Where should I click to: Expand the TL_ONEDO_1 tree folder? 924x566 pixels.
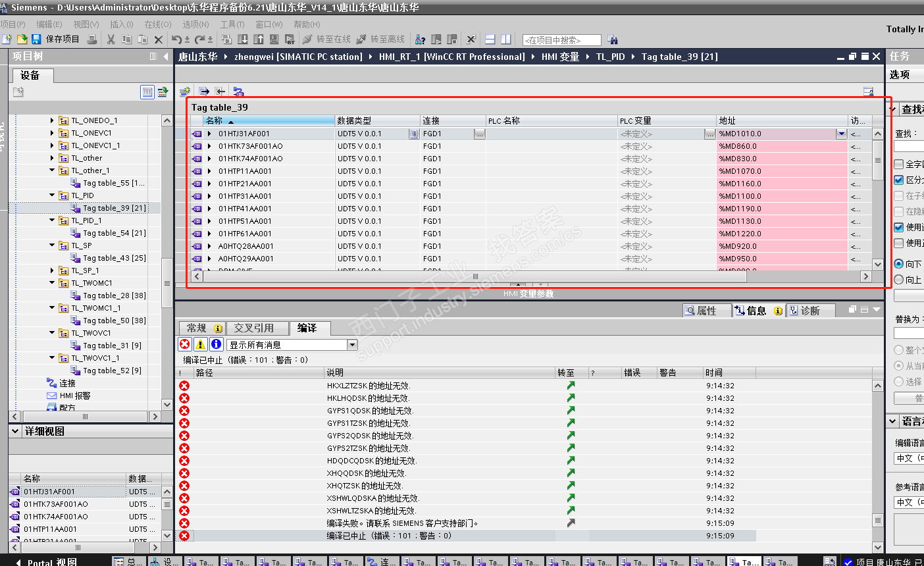tap(52, 120)
